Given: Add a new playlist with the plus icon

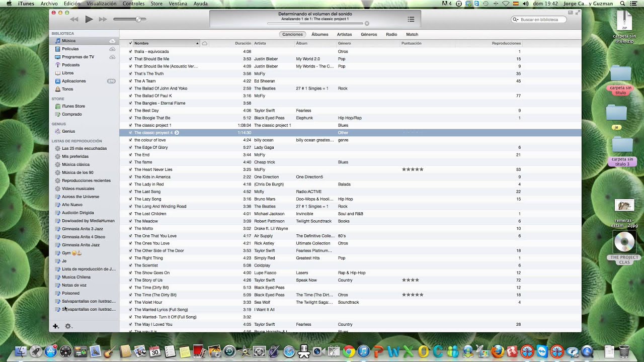Looking at the screenshot, I should click(56, 326).
